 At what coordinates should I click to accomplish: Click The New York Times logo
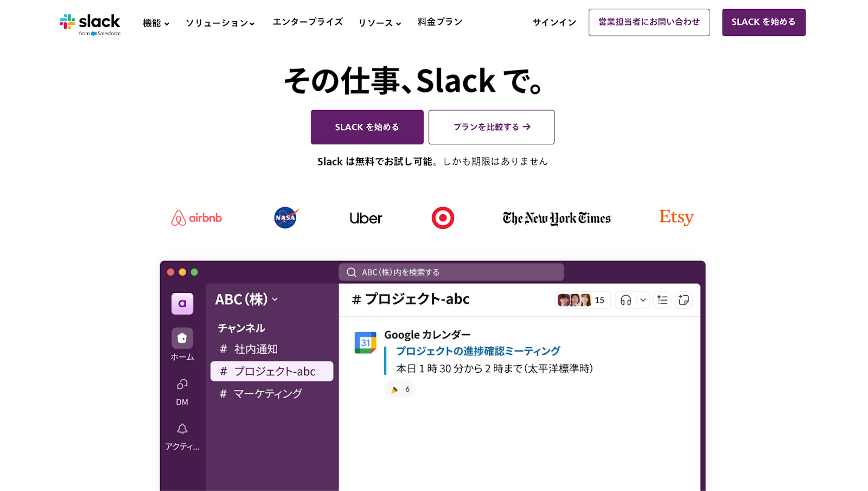coord(557,218)
